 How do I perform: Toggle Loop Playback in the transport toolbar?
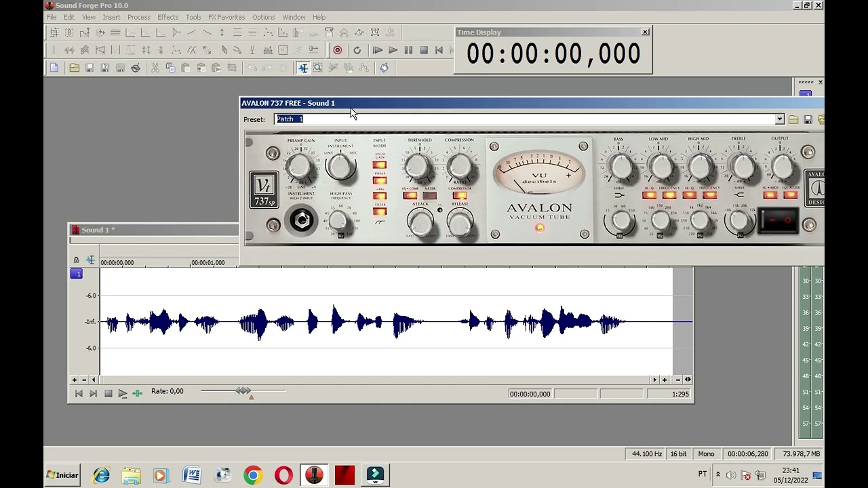tap(357, 50)
